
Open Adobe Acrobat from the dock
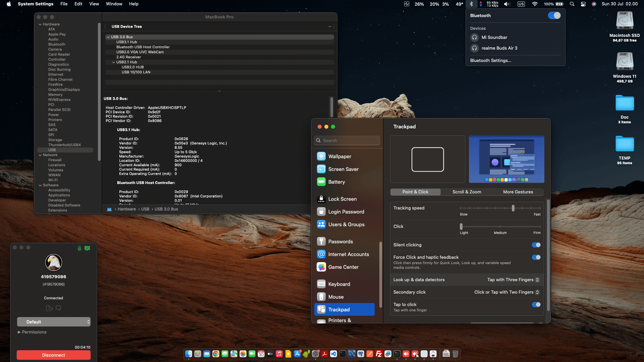(325, 354)
